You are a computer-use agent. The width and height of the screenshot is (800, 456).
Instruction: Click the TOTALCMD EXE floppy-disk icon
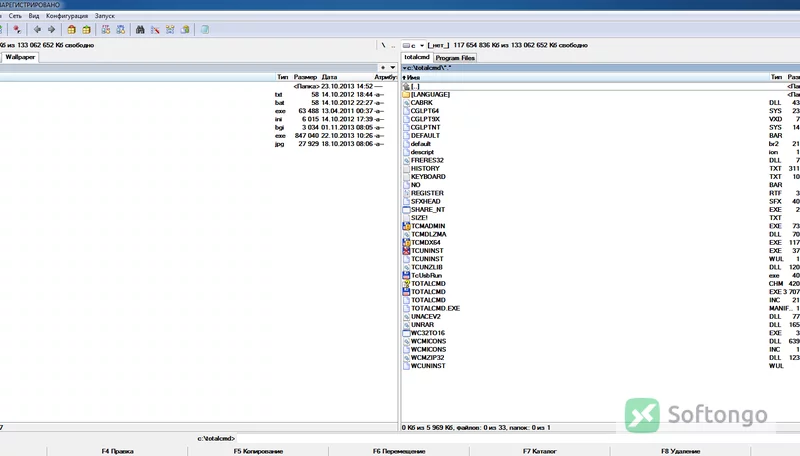pos(406,292)
